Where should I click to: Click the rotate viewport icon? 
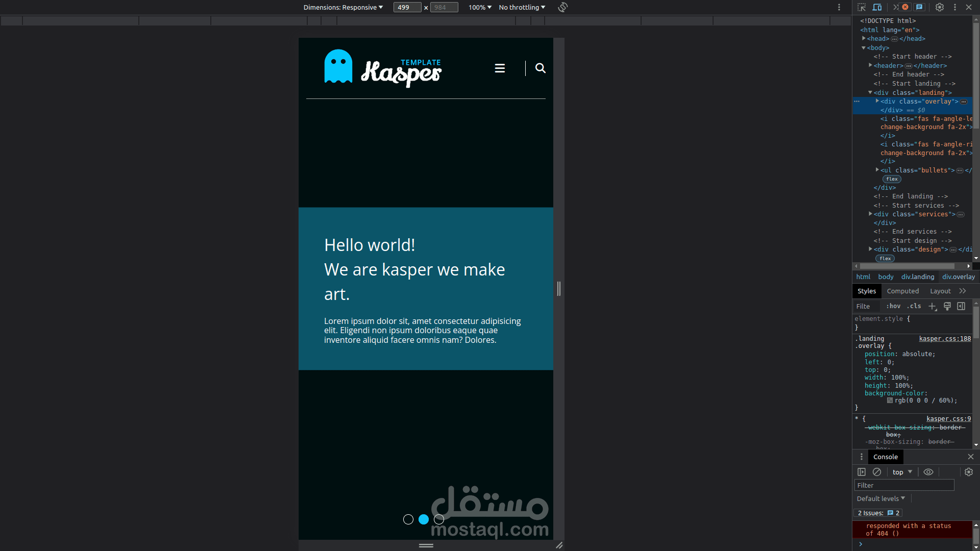pos(562,7)
